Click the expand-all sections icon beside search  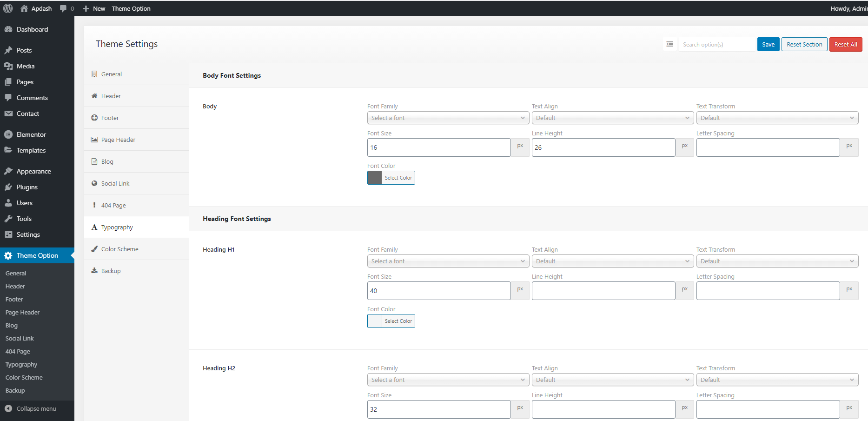(669, 44)
